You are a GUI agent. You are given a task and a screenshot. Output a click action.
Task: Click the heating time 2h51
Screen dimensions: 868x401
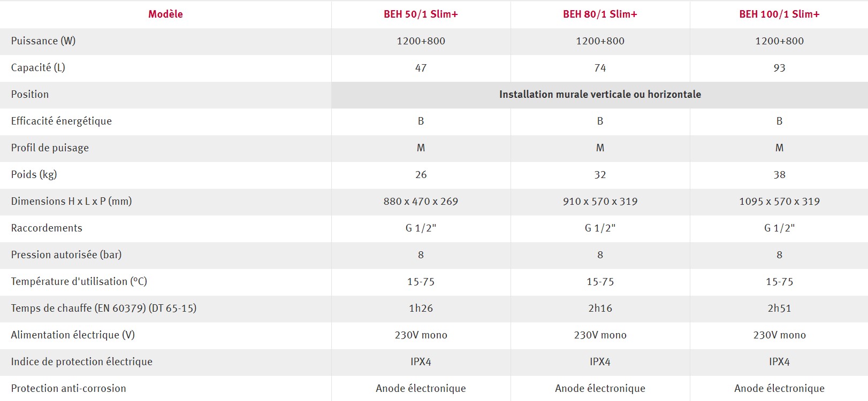point(779,309)
